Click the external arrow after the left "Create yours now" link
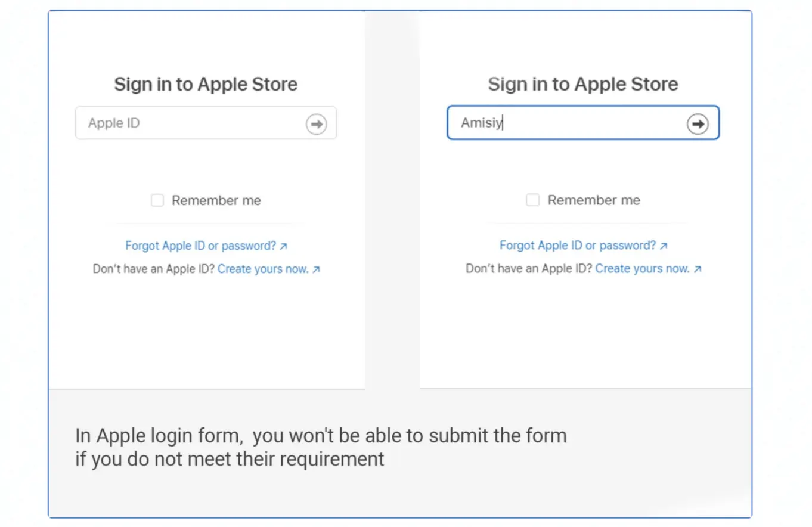This screenshot has height=527, width=812. pyautogui.click(x=317, y=269)
